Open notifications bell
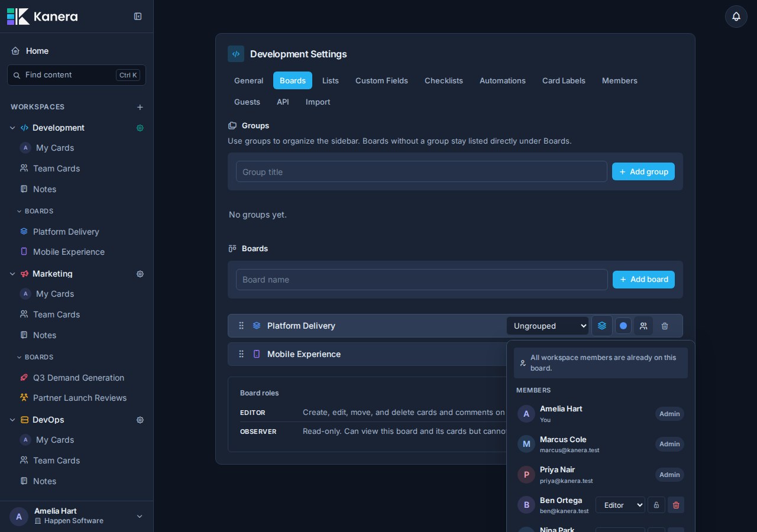This screenshot has width=757, height=532. coord(736,17)
